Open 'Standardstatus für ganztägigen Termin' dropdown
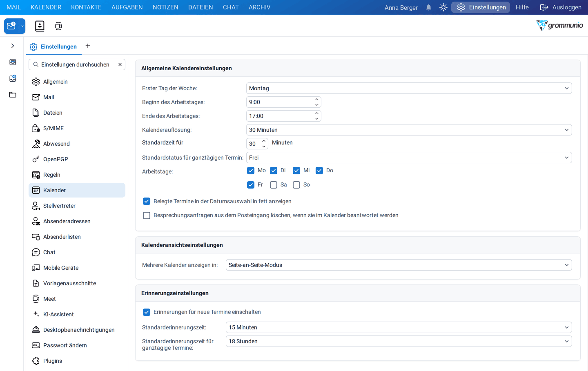Image resolution: width=588 pixels, height=371 pixels. (409, 158)
